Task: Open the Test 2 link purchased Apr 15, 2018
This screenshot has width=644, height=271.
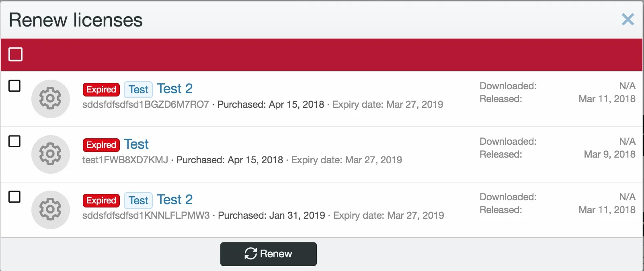Action: pyautogui.click(x=174, y=88)
